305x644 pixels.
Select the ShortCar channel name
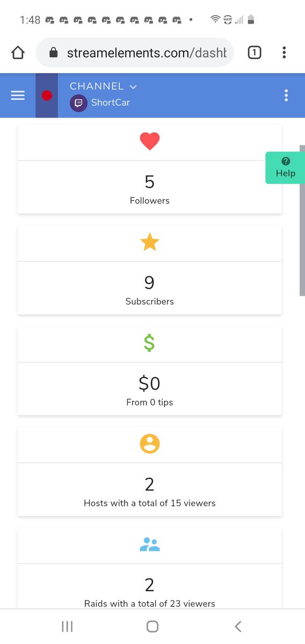pos(111,103)
